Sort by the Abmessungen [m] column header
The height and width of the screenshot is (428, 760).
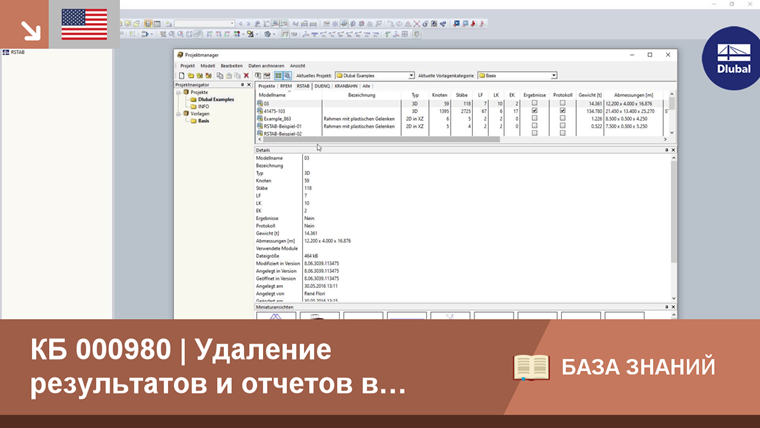coord(633,95)
